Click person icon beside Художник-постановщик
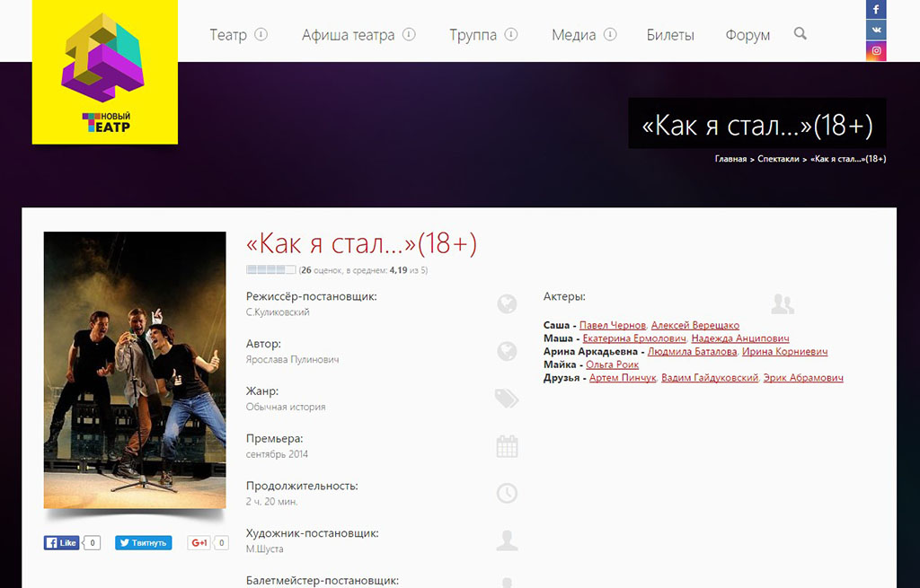The image size is (920, 588). point(507,540)
